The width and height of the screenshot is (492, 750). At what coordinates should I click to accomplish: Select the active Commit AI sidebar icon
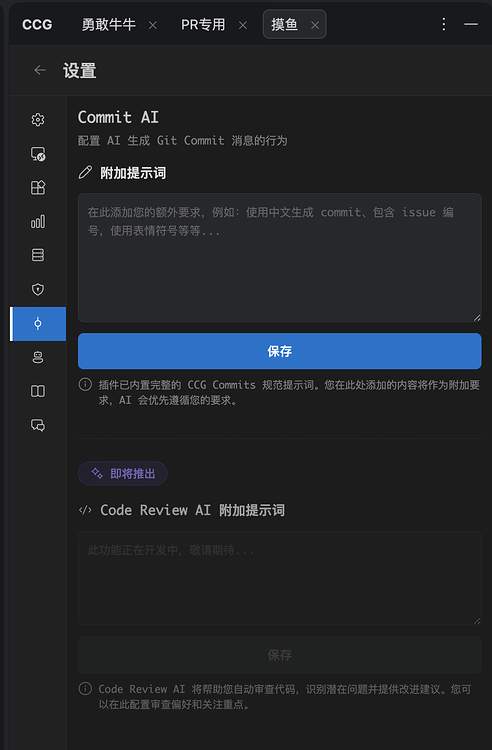(x=38, y=324)
